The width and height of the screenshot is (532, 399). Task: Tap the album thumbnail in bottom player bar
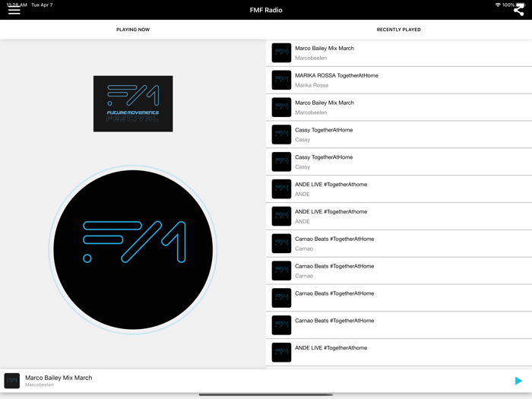12,381
